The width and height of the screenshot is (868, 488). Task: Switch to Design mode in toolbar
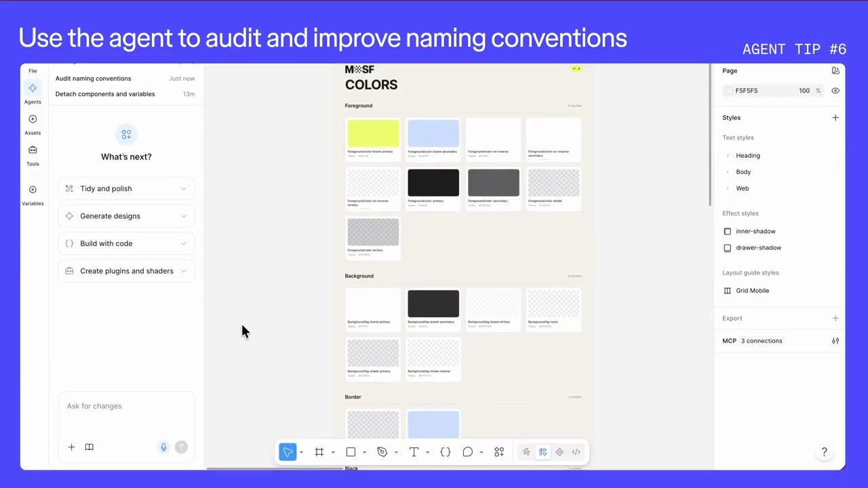point(543,452)
